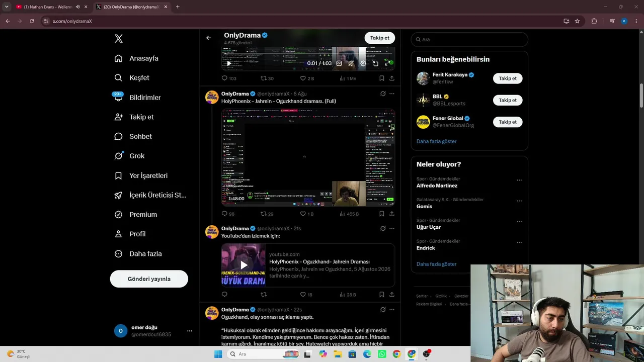This screenshot has width=644, height=362.
Task: Open more options on the 22s post
Action: coord(392,310)
